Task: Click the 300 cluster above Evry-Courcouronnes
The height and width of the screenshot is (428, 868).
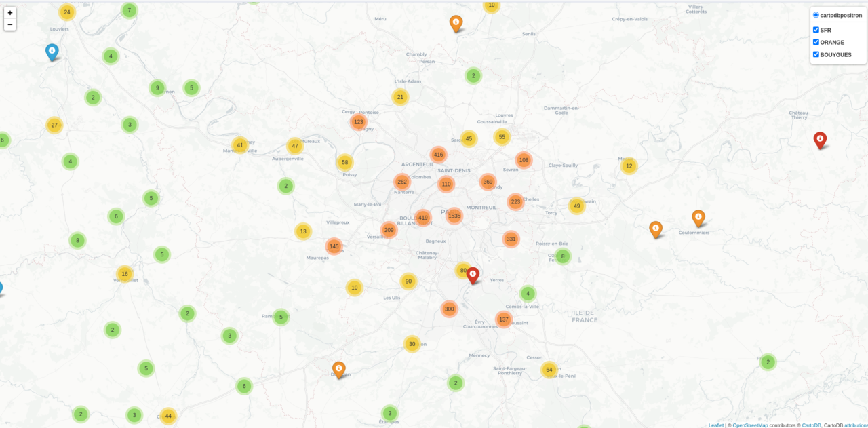Action: click(450, 309)
